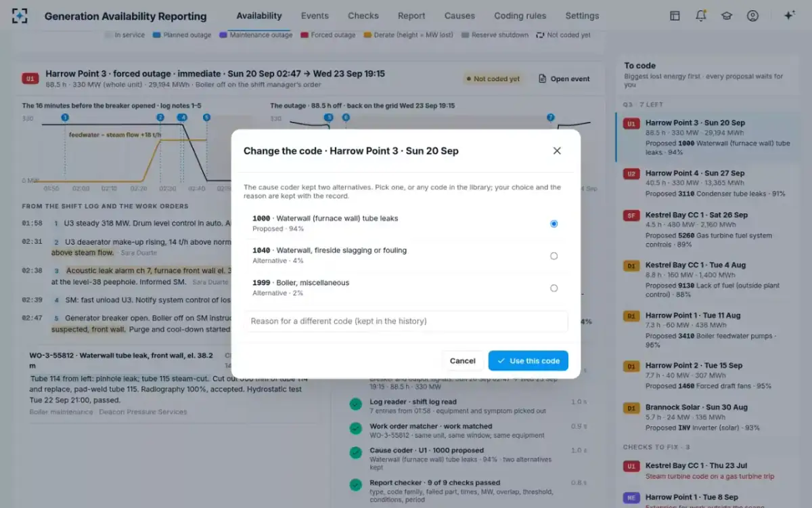Switch to the Events tab
Viewport: 812px width, 508px height.
click(315, 16)
